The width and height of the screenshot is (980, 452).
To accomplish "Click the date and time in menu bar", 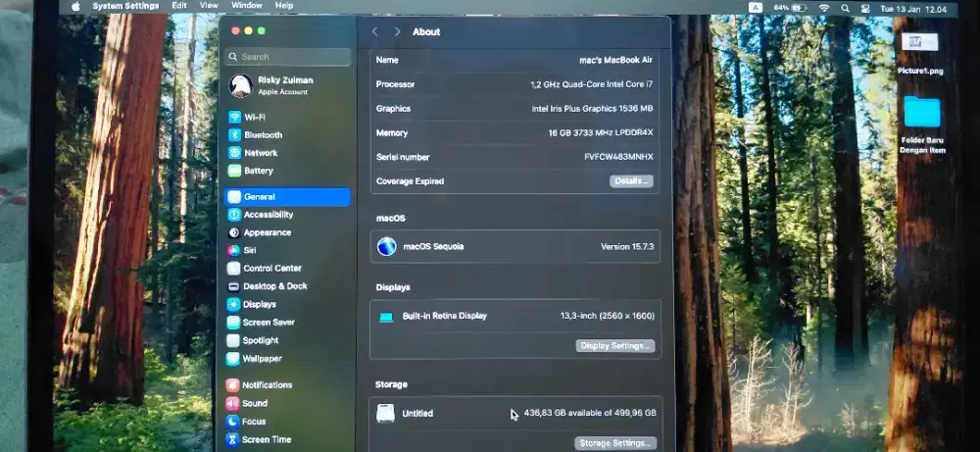I will 913,10.
